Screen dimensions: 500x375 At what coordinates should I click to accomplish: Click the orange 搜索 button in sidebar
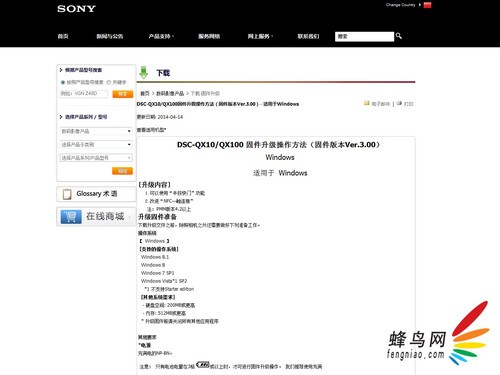point(123,94)
